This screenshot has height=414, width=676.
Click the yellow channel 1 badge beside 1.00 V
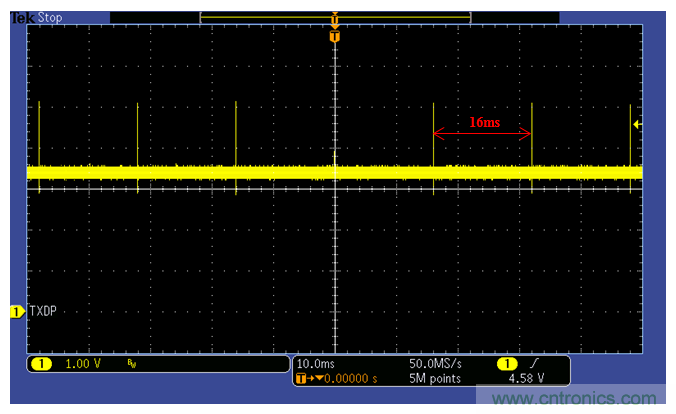coord(40,364)
